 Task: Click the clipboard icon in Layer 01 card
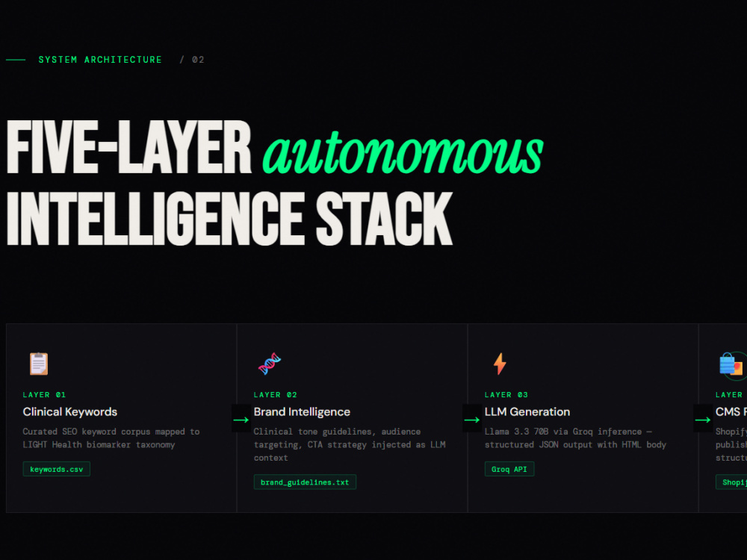(x=39, y=364)
